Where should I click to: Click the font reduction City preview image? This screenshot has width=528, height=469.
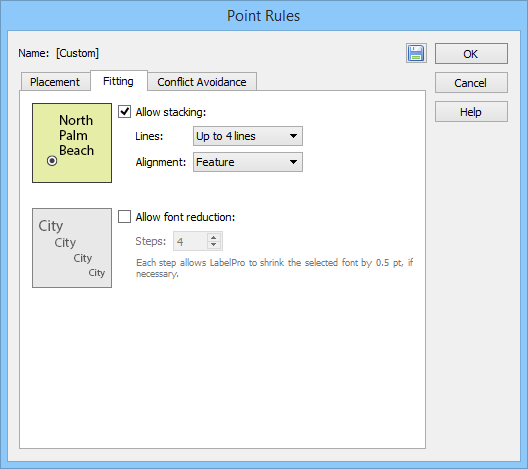click(72, 248)
